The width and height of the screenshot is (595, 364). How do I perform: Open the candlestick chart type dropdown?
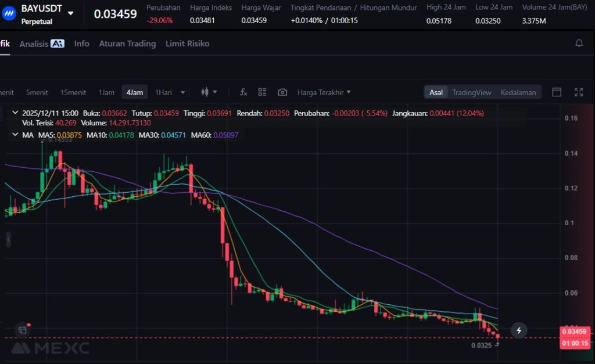pyautogui.click(x=209, y=92)
